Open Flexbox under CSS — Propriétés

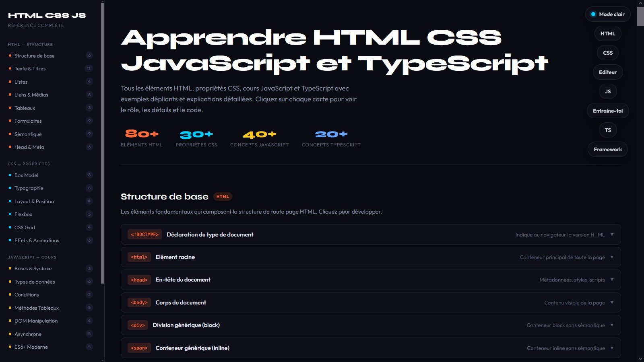click(x=23, y=214)
